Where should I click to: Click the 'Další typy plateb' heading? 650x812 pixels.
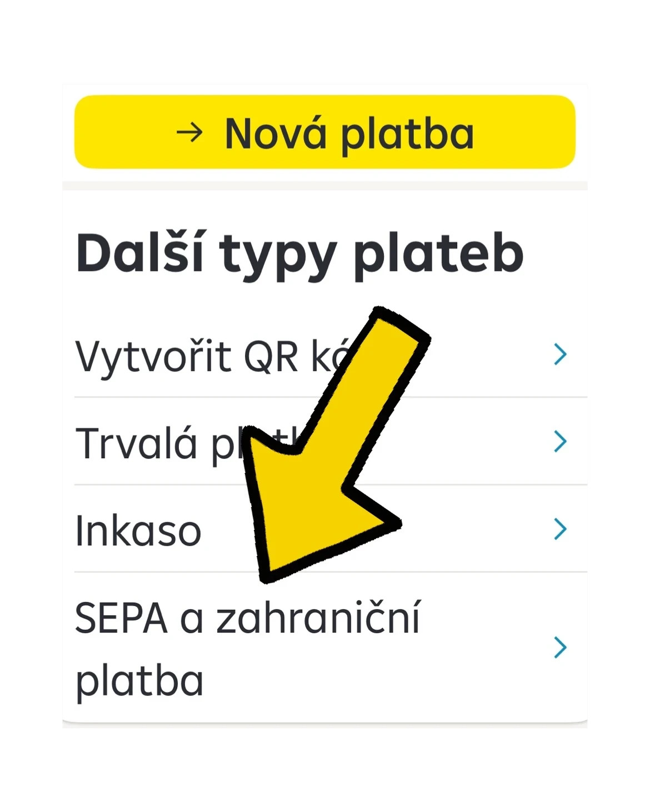coord(299,254)
